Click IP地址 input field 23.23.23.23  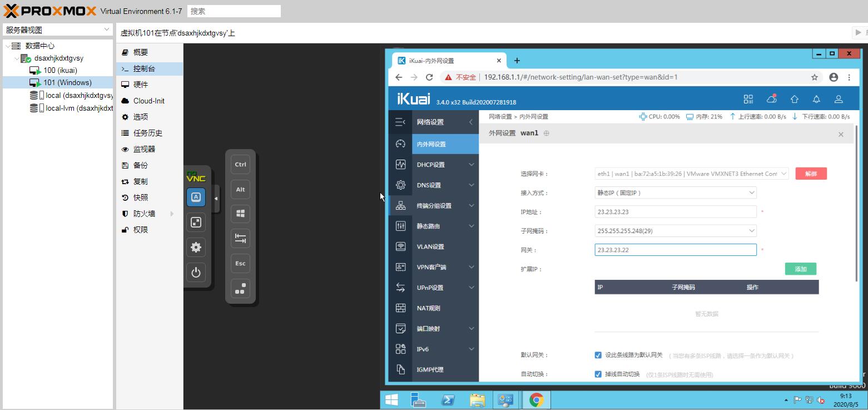[676, 212]
